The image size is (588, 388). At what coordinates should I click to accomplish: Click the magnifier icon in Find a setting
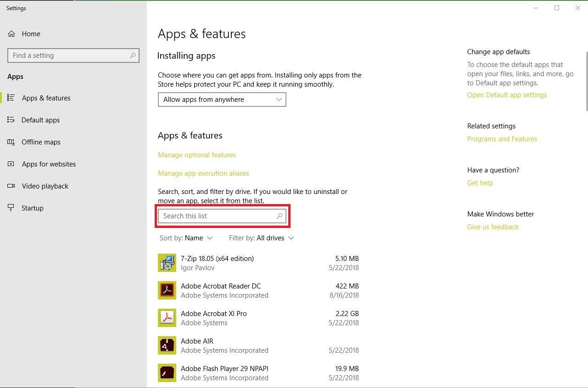[133, 55]
